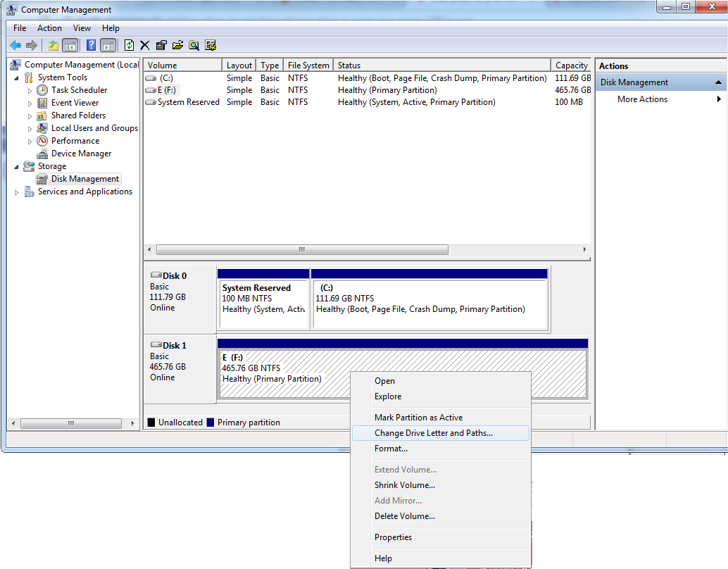Click the Properties toolbar icon

click(x=161, y=45)
